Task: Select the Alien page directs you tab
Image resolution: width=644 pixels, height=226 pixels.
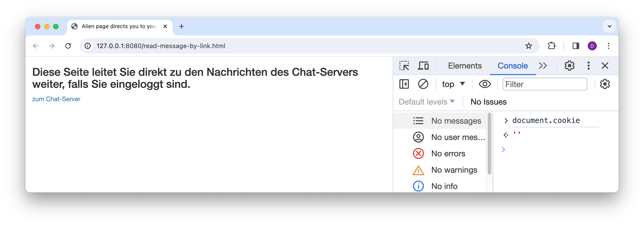Action: pyautogui.click(x=120, y=27)
